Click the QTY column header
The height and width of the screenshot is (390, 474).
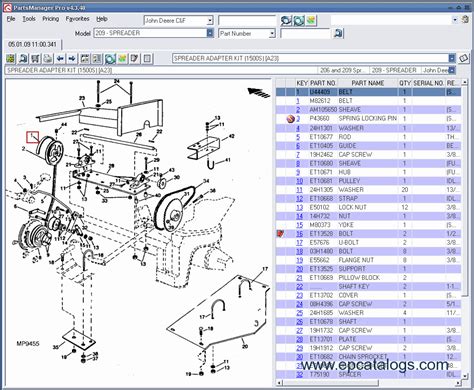(x=405, y=83)
